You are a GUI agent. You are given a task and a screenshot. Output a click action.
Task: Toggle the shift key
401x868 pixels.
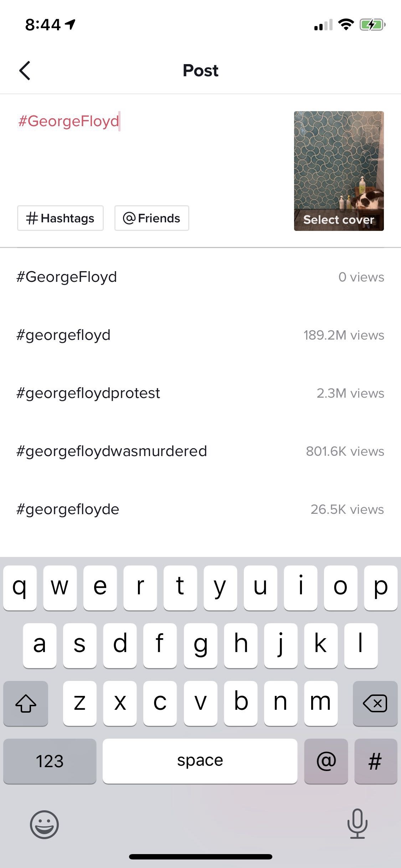coord(26,703)
